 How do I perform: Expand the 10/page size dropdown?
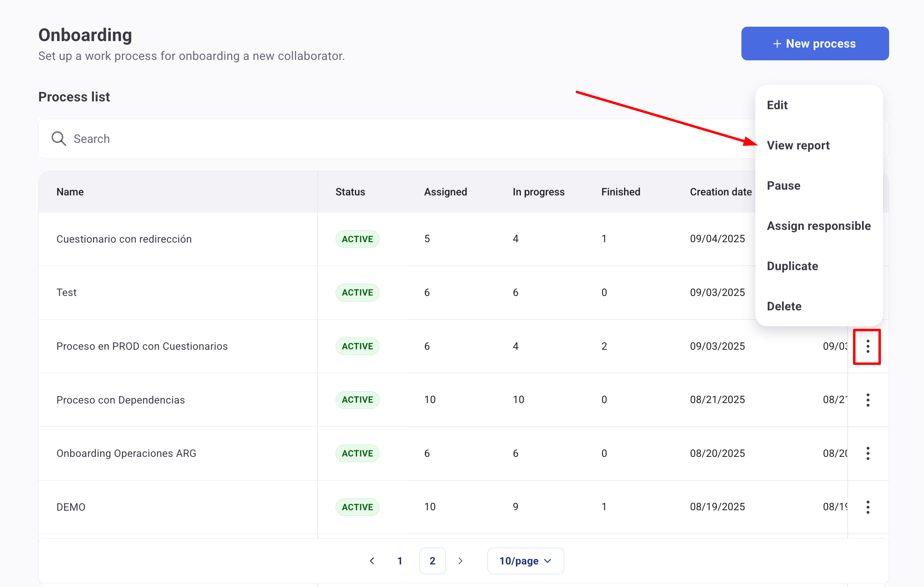click(525, 561)
